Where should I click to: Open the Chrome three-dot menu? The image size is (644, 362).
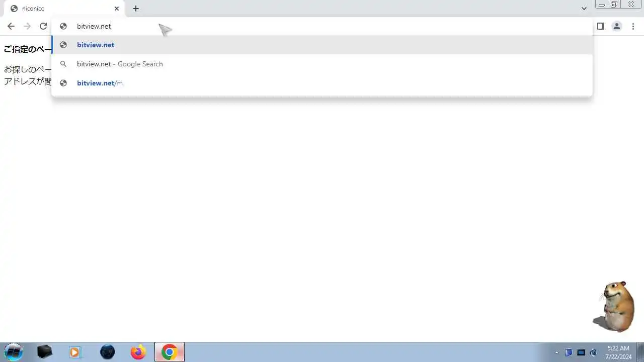633,26
